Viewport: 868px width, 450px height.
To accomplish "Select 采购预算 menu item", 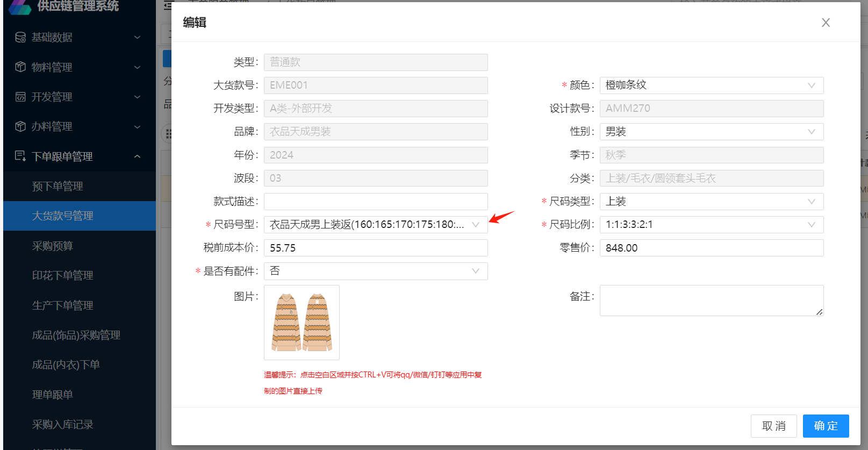I will click(53, 246).
